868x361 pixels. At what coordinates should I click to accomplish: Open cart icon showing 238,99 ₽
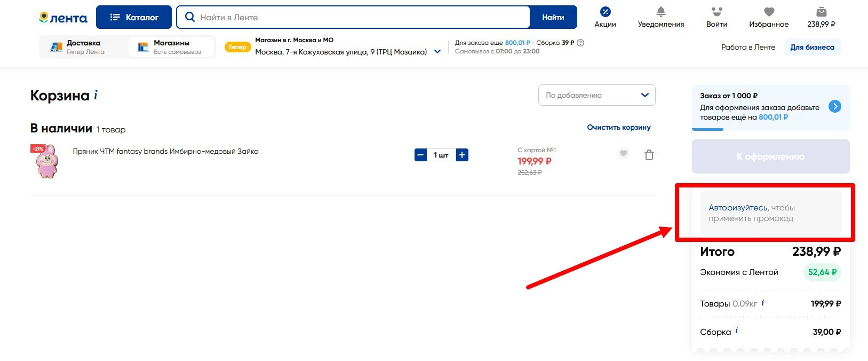coord(821,12)
